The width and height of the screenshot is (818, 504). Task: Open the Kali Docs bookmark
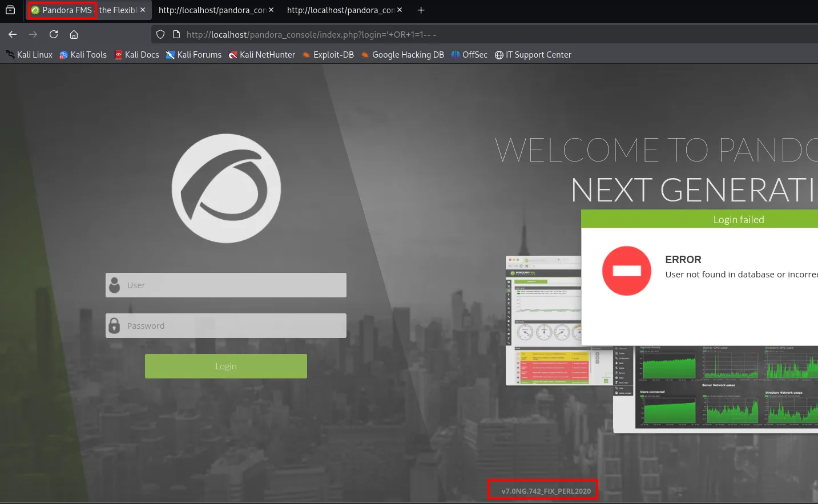[137, 55]
